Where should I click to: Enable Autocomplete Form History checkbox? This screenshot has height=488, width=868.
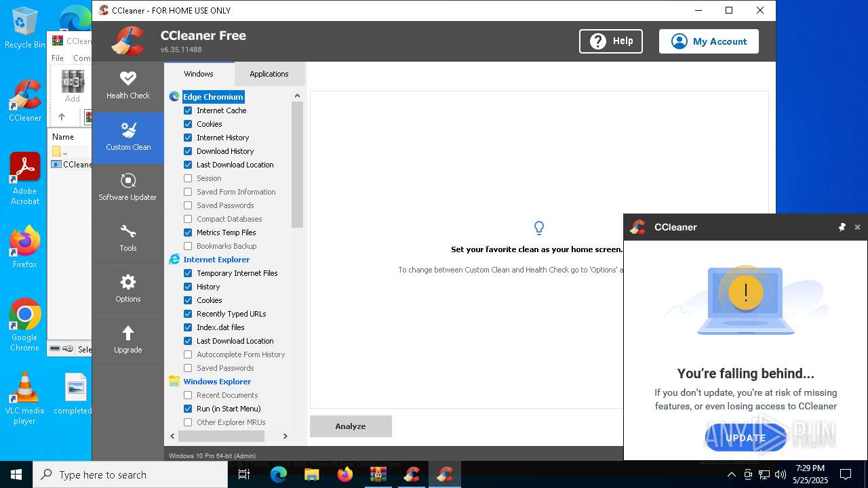click(x=188, y=354)
